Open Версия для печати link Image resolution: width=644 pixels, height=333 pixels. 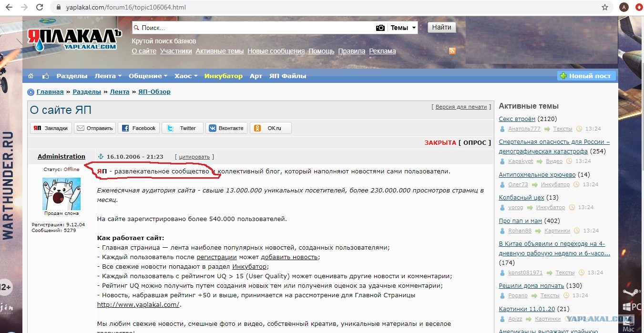click(x=461, y=107)
